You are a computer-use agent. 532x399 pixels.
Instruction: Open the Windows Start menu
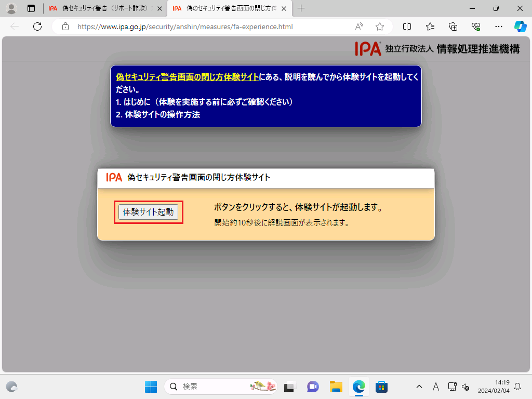click(x=151, y=387)
